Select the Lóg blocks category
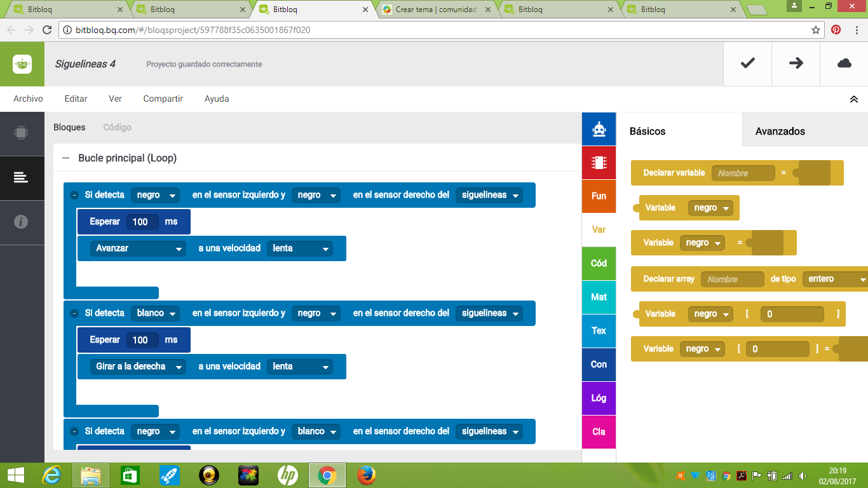 (599, 398)
